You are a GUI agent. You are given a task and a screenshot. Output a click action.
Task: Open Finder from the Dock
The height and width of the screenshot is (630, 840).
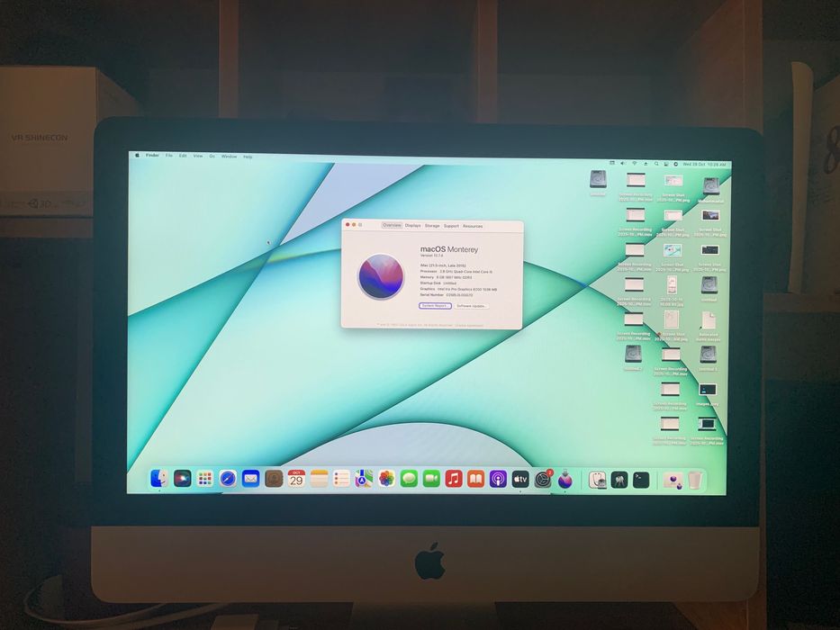click(x=159, y=479)
